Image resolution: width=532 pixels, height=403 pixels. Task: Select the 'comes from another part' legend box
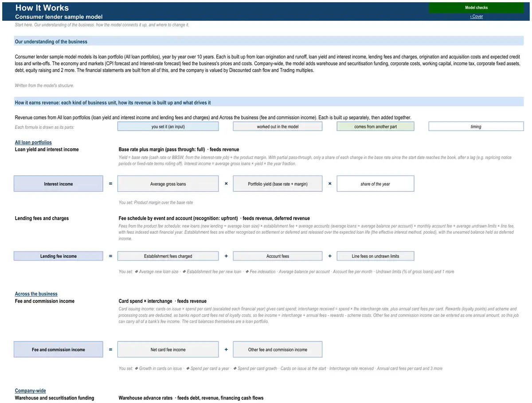click(376, 127)
